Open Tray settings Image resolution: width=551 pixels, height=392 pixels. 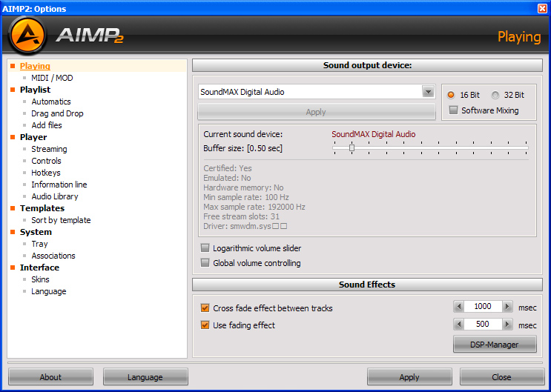39,244
